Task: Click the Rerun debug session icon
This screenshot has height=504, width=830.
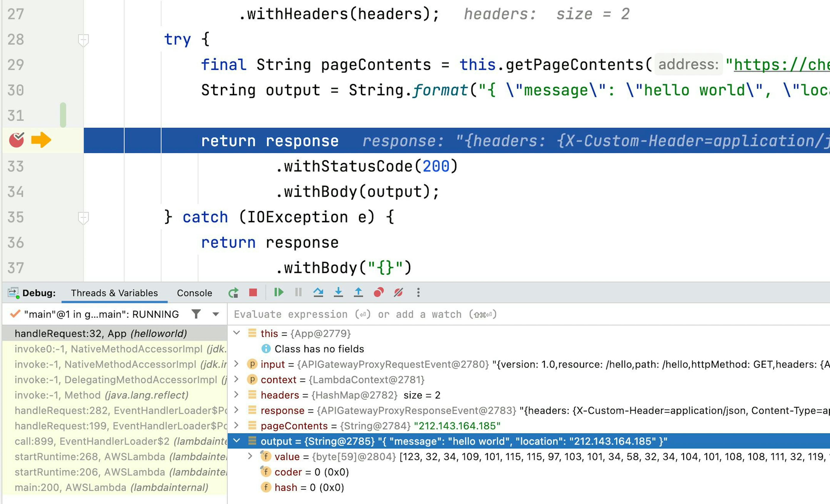Action: [233, 292]
